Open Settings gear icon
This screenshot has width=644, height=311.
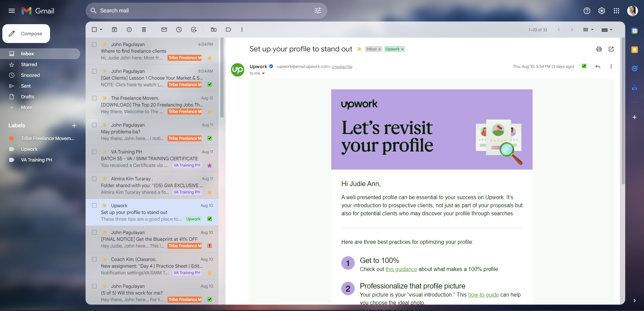[x=601, y=11]
